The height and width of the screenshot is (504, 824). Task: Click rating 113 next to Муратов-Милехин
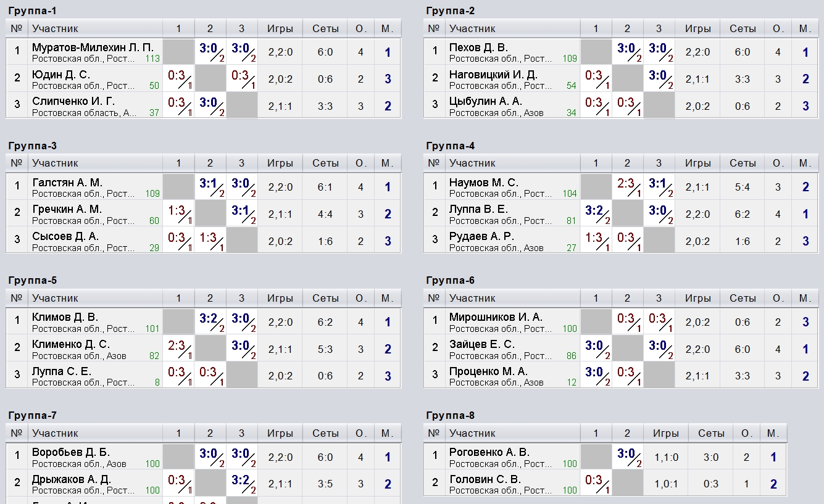pyautogui.click(x=152, y=59)
